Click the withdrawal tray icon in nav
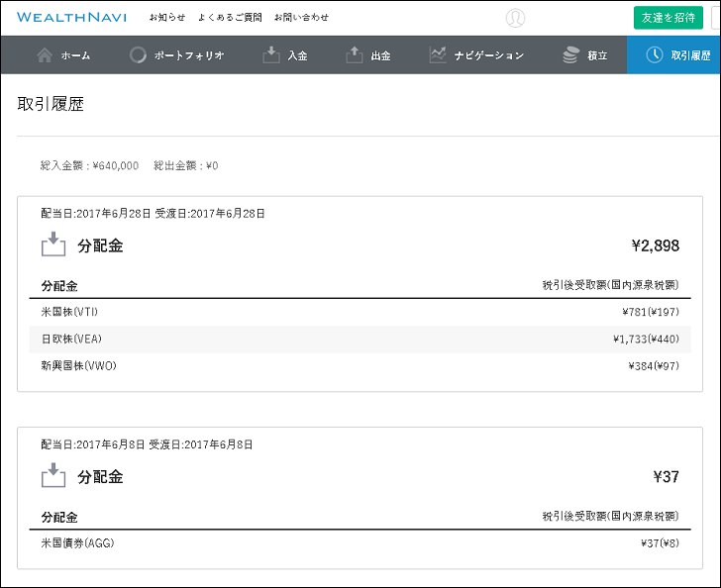Image resolution: width=721 pixels, height=588 pixels. coord(355,54)
